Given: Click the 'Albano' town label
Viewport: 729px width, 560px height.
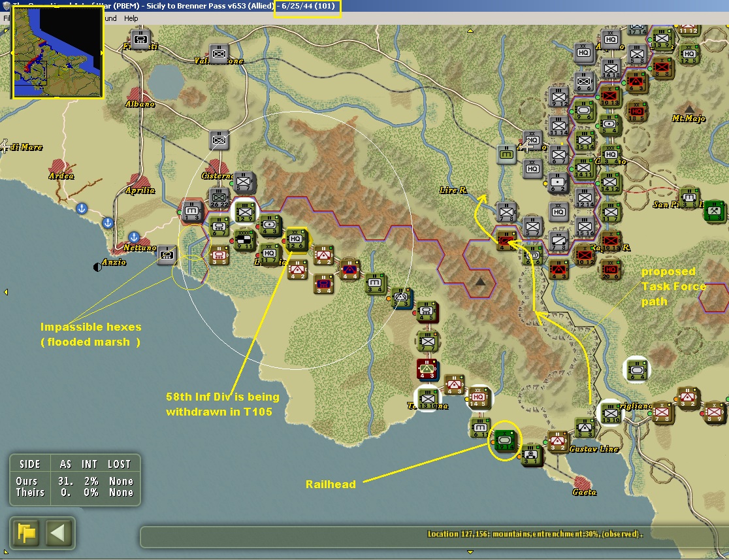Looking at the screenshot, I should [x=140, y=104].
